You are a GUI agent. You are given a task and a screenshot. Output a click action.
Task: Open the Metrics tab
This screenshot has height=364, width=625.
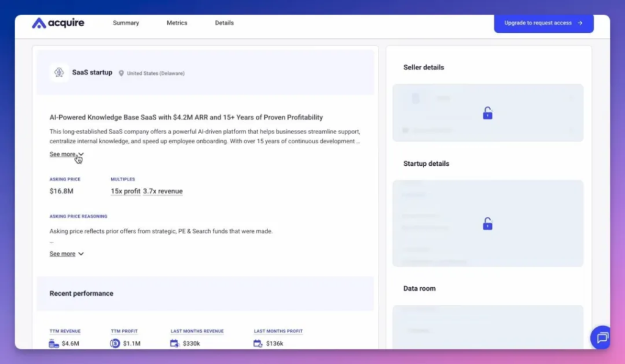point(177,23)
